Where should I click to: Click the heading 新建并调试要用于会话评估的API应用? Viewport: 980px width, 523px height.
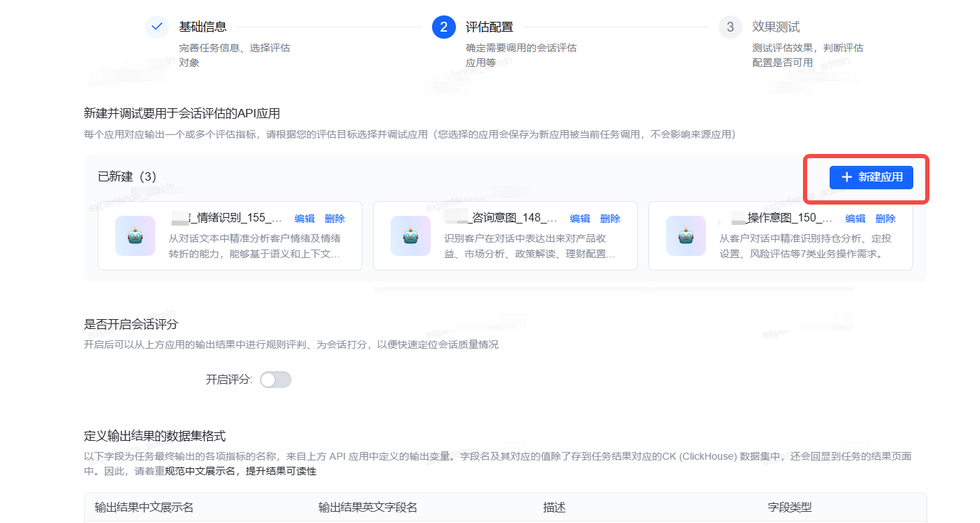(x=182, y=113)
